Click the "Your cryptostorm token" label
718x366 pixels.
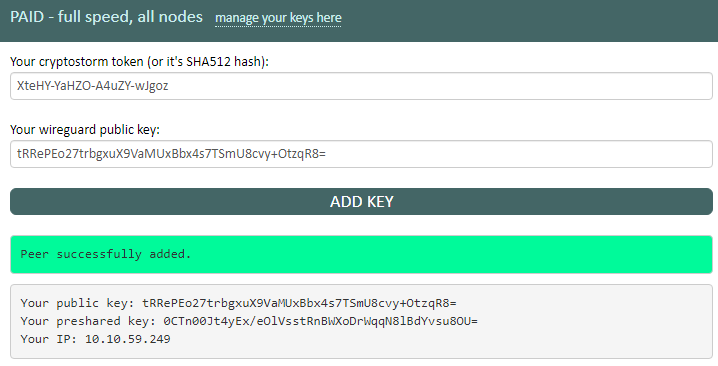point(76,61)
